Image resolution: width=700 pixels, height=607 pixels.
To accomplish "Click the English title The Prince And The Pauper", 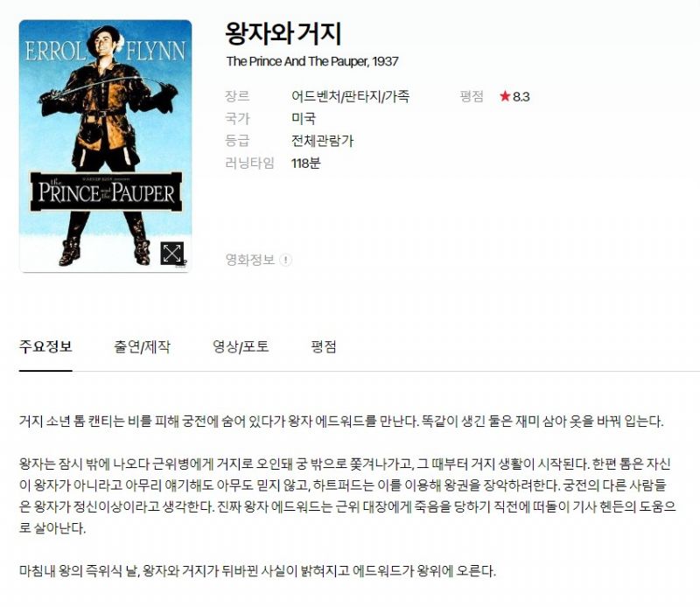I will click(x=297, y=61).
